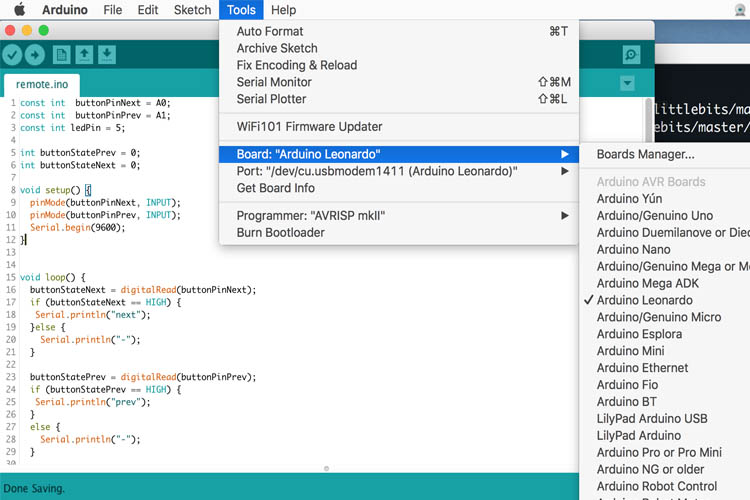
Task: Click the 'Done Saving.' status message
Action: (33, 489)
